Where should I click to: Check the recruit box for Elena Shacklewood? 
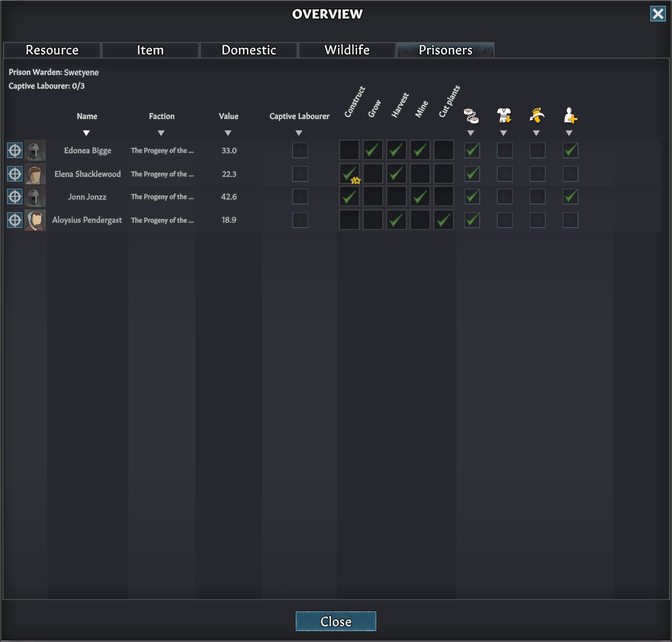pos(570,174)
